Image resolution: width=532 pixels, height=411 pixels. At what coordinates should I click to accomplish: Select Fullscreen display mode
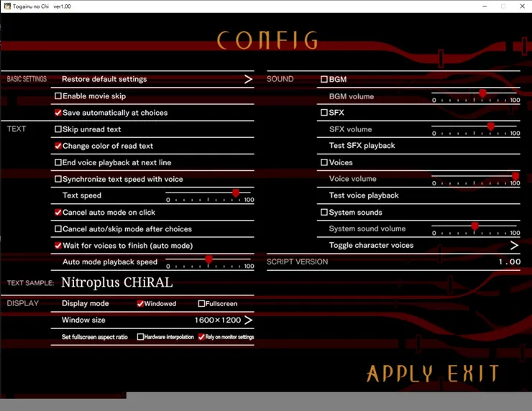point(201,303)
